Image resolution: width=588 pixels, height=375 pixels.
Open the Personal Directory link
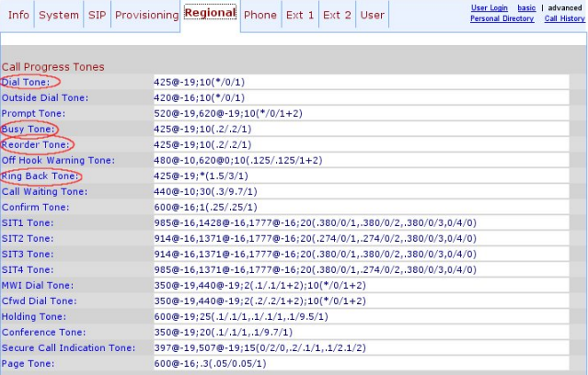point(502,18)
